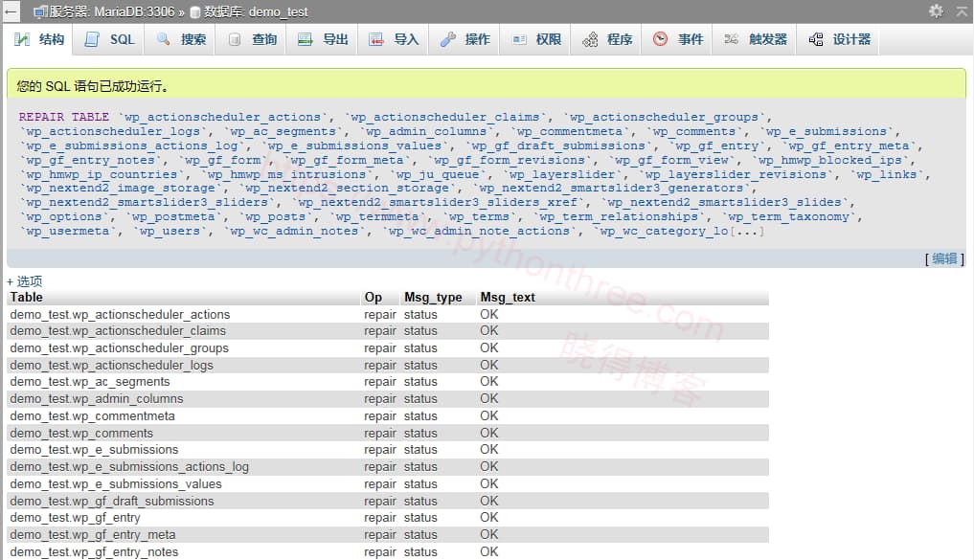
Task: Select row demo_test.wp_e_submissions
Action: (388, 450)
